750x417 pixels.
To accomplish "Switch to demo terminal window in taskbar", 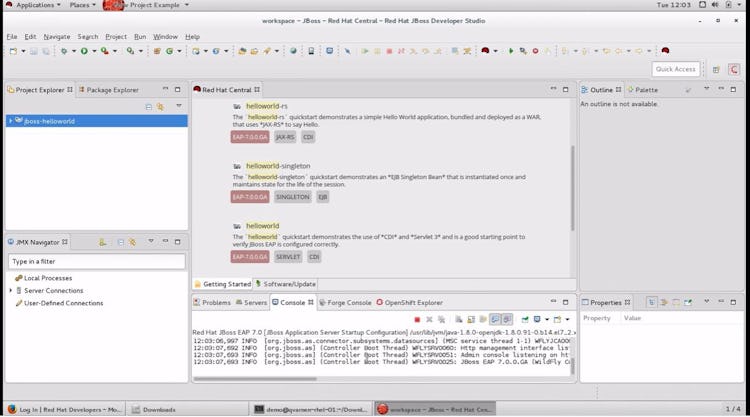I will [x=311, y=409].
